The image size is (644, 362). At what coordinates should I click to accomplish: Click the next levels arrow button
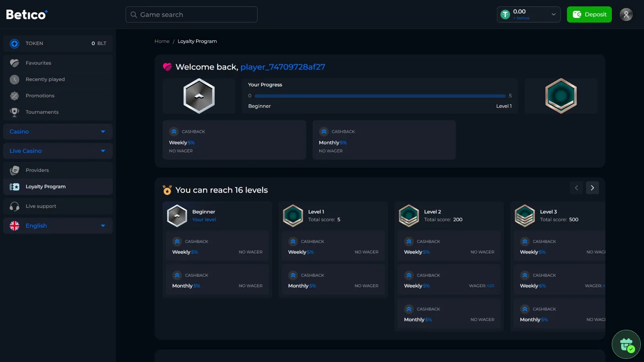click(x=592, y=188)
